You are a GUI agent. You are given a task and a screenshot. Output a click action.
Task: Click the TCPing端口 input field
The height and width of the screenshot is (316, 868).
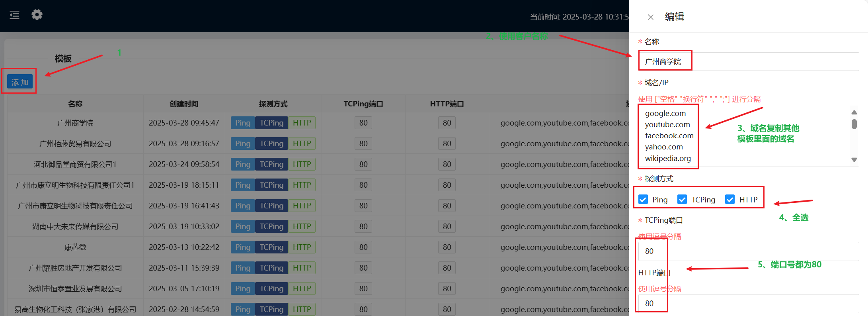[748, 251]
